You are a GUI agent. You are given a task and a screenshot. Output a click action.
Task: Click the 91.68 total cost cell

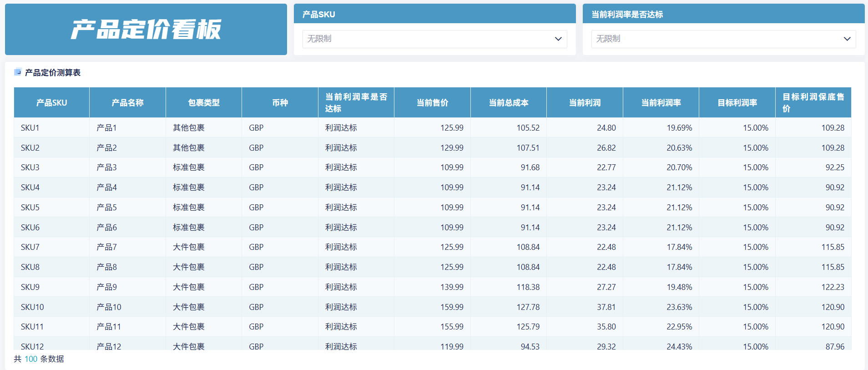point(509,167)
